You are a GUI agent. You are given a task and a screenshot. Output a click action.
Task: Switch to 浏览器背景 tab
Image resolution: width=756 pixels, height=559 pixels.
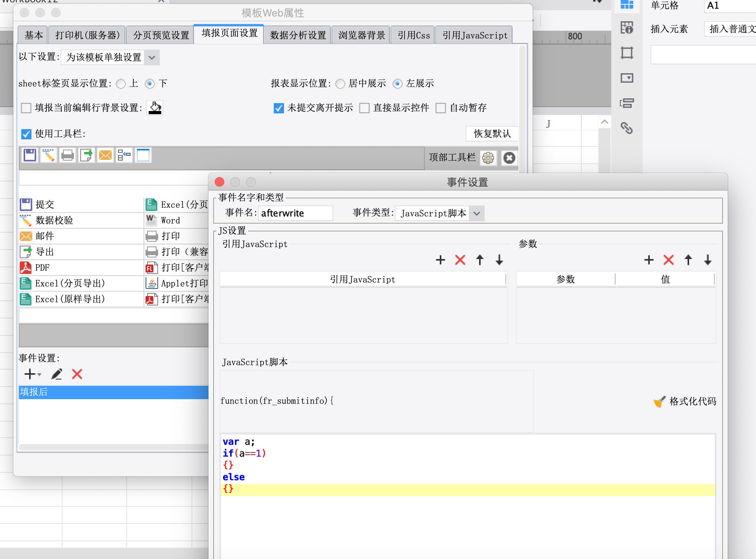pyautogui.click(x=361, y=35)
